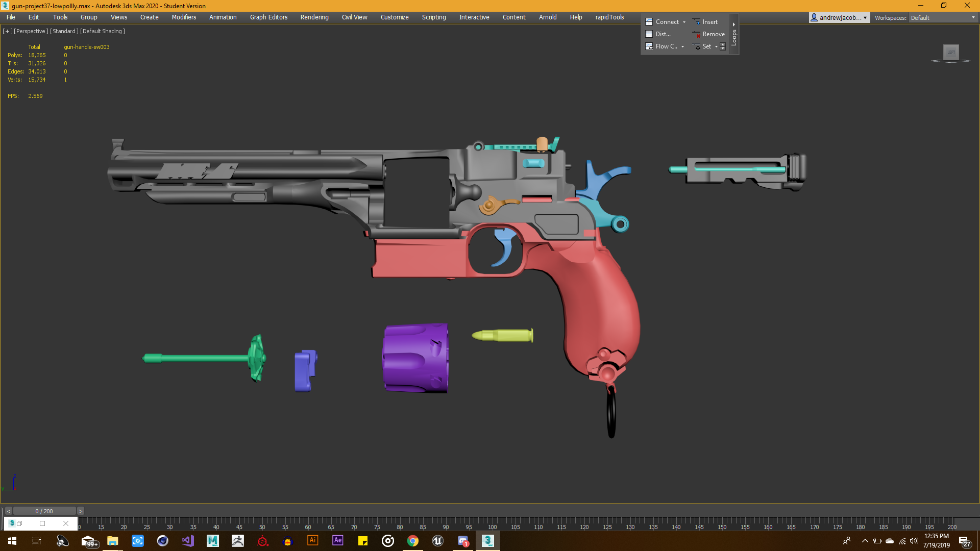The width and height of the screenshot is (980, 551).
Task: Open Adobe Illustrator from the taskbar
Action: coord(313,541)
